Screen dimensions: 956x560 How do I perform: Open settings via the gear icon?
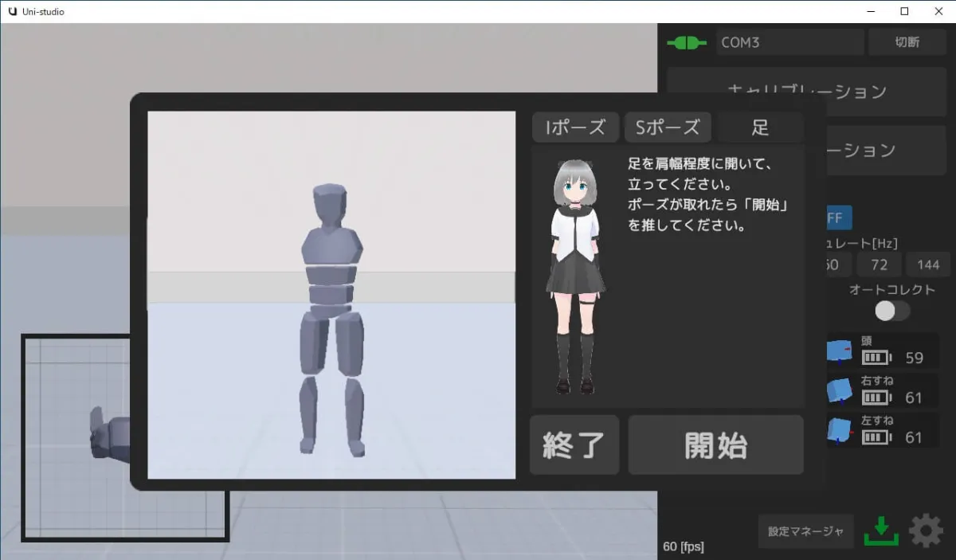(x=925, y=531)
